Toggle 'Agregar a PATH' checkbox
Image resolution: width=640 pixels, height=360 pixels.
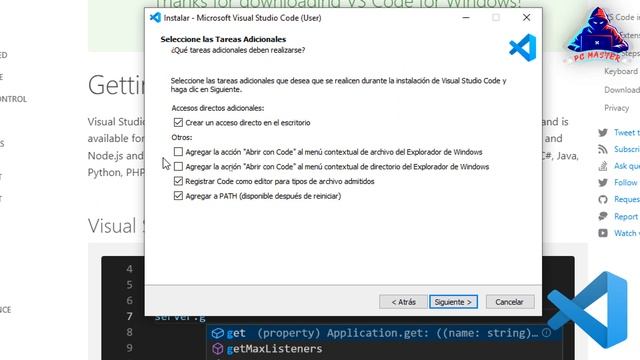(178, 196)
